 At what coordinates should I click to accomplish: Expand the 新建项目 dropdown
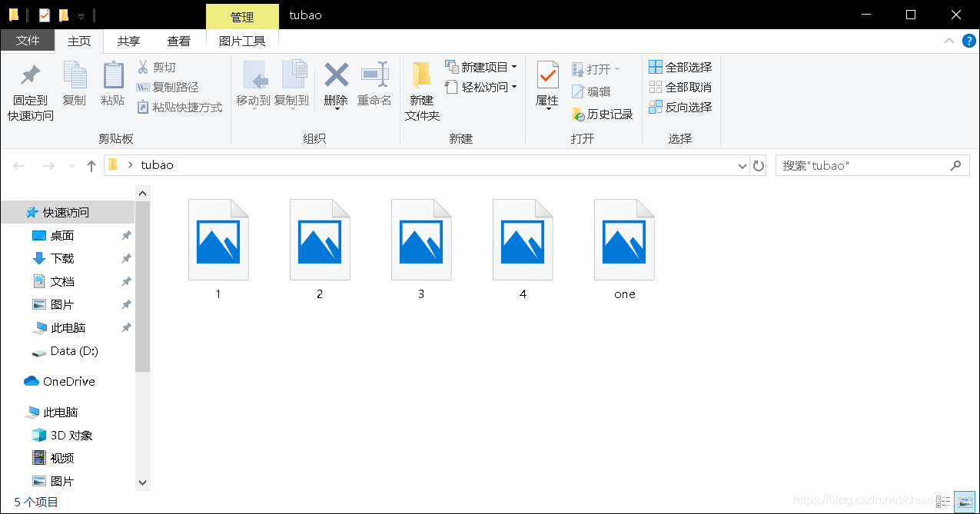coord(482,66)
